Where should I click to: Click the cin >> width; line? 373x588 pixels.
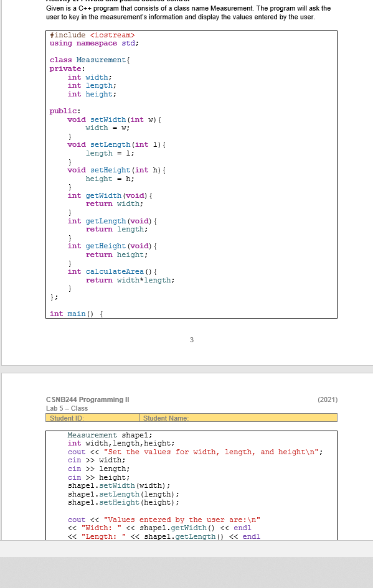[97, 460]
